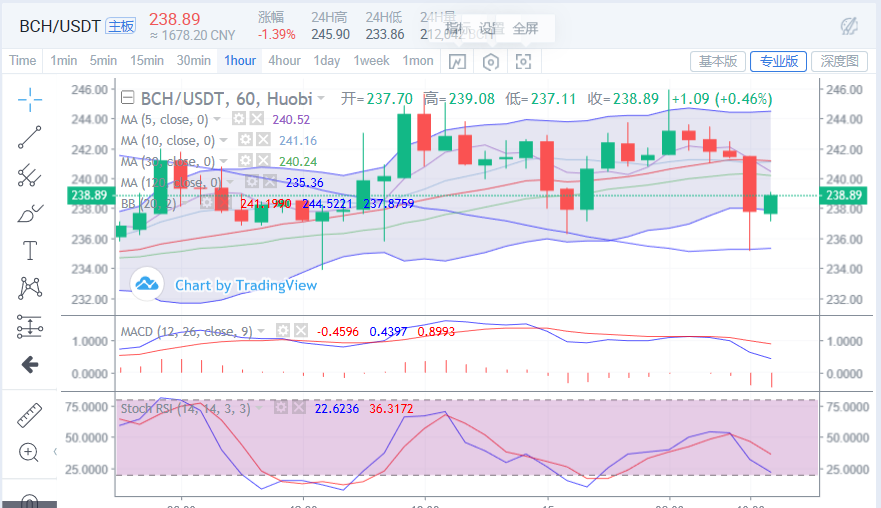Expand the MA 10 legend dropdown arrow
Image resolution: width=881 pixels, height=508 pixels.
[224, 140]
